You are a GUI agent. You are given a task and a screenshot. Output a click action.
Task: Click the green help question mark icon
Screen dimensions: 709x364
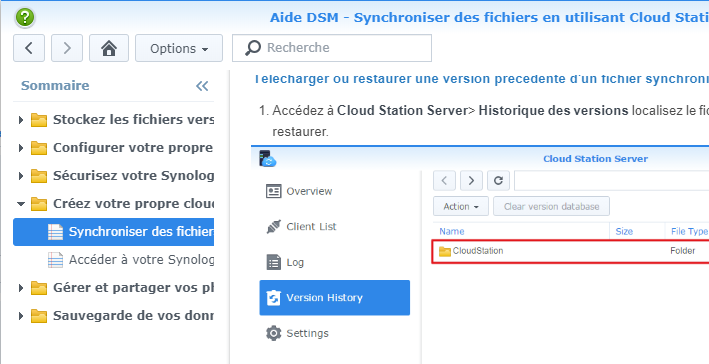25,18
